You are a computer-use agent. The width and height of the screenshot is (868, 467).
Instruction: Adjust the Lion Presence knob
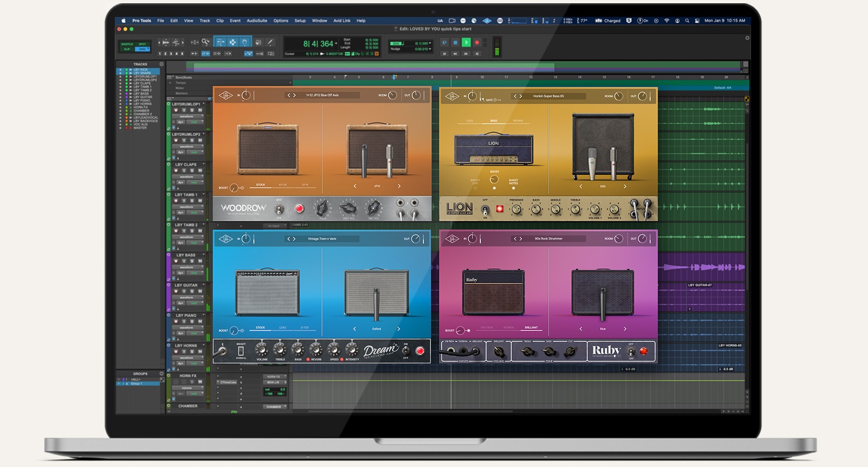click(517, 209)
